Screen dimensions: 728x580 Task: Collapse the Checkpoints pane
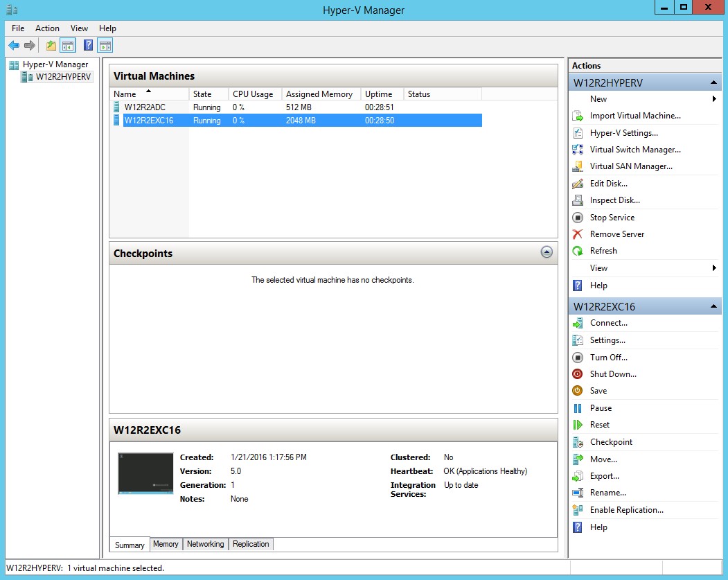[x=547, y=252]
